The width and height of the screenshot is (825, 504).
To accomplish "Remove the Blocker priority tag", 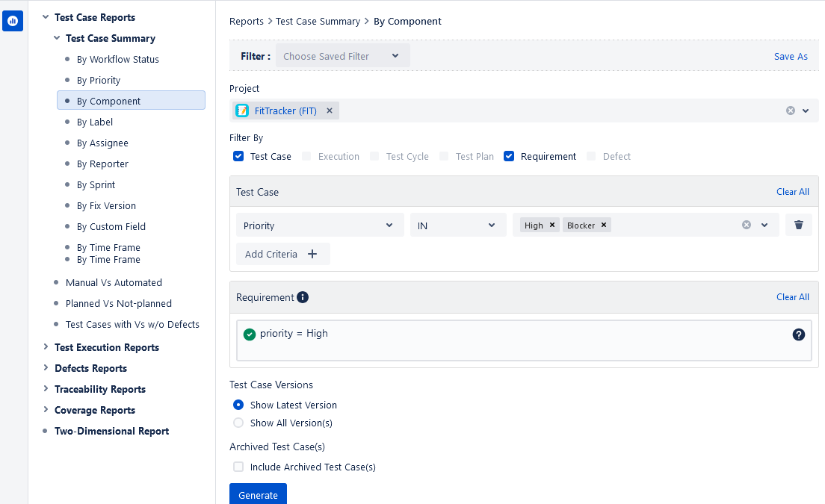I will point(604,225).
